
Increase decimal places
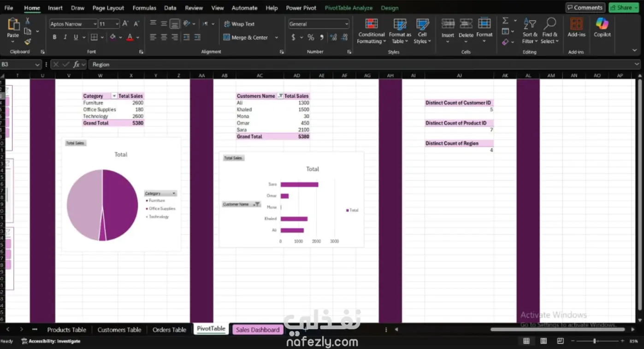click(x=334, y=37)
